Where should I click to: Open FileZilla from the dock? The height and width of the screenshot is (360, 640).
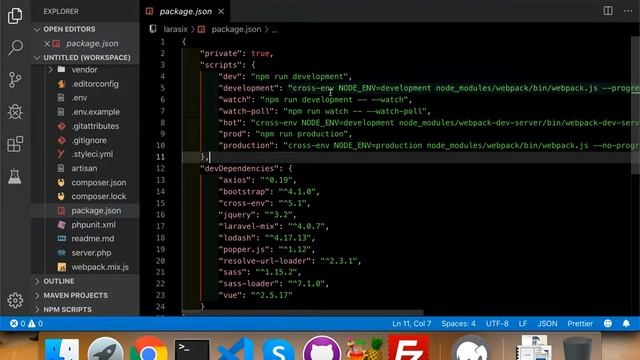click(x=408, y=348)
